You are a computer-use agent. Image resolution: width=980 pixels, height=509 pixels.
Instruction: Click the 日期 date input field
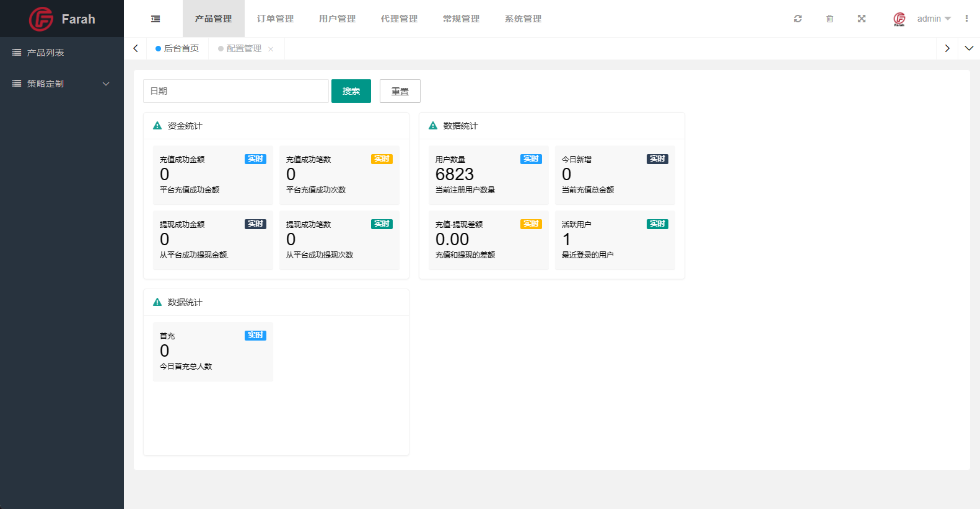click(x=235, y=91)
